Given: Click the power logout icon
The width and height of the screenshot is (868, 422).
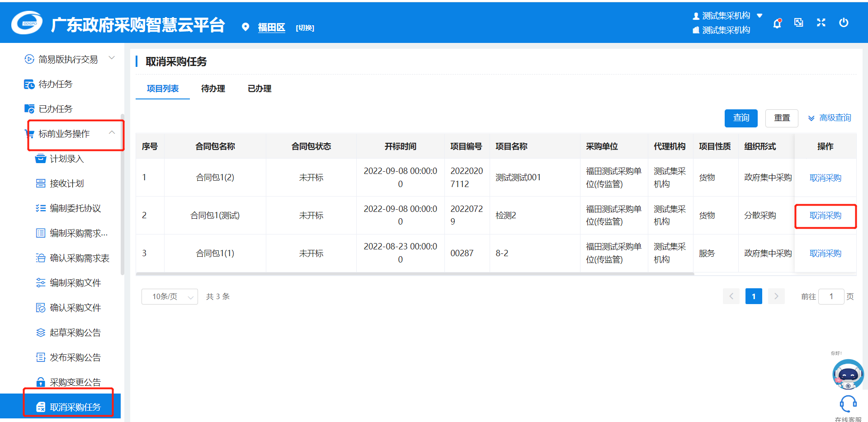Looking at the screenshot, I should pos(844,23).
